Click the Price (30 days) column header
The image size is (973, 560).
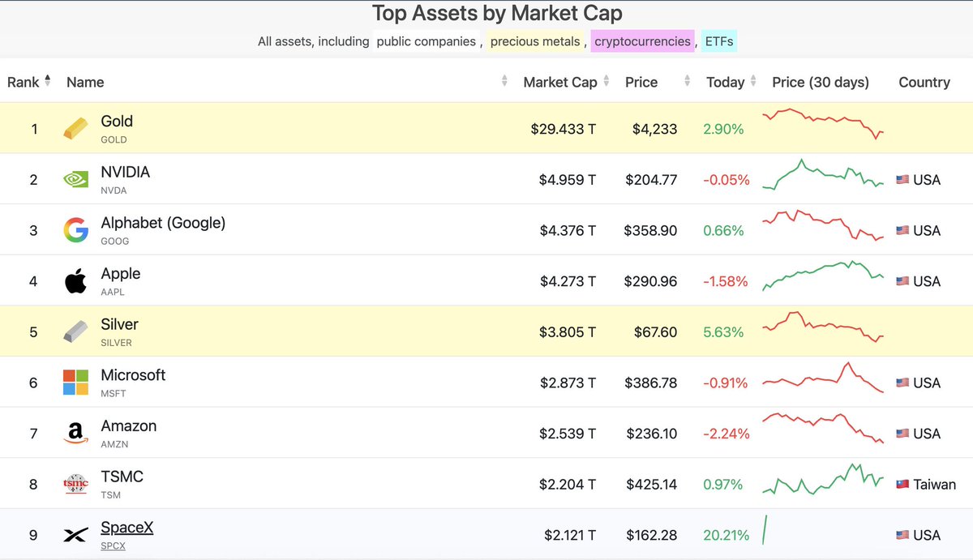click(821, 82)
